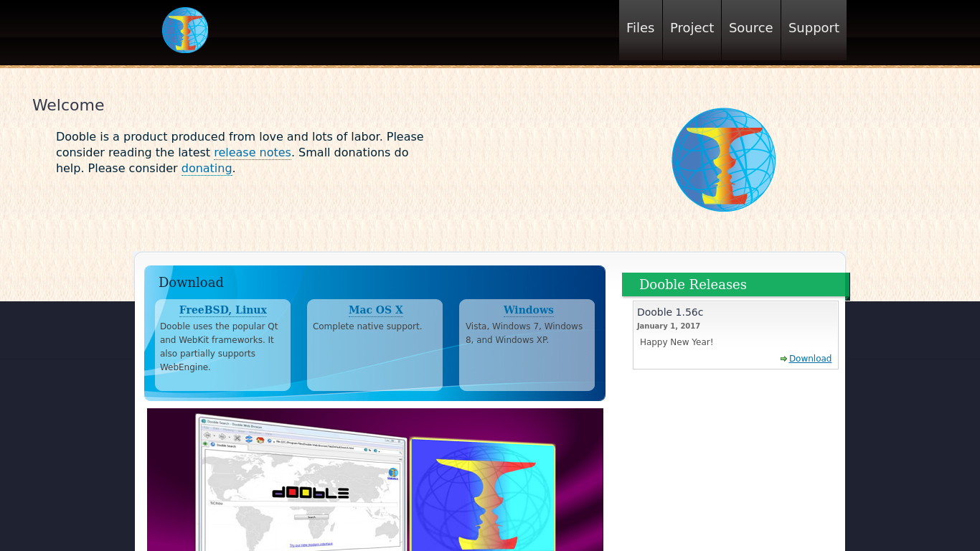Click the January 1, 2017 date
This screenshot has width=980, height=551.
(x=669, y=326)
